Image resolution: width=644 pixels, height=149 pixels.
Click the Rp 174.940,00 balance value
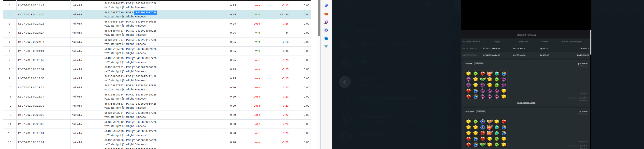[519, 48]
